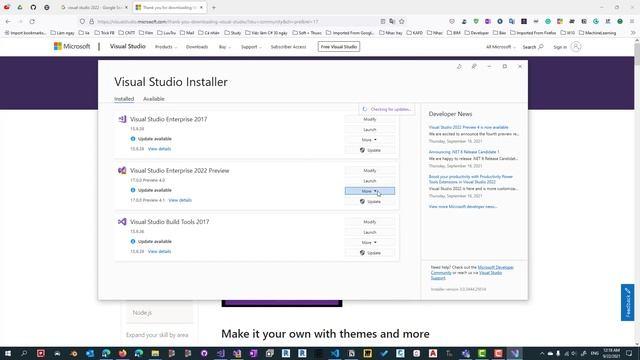
Task: Switch to the Available tab in the installer
Action: click(x=153, y=99)
